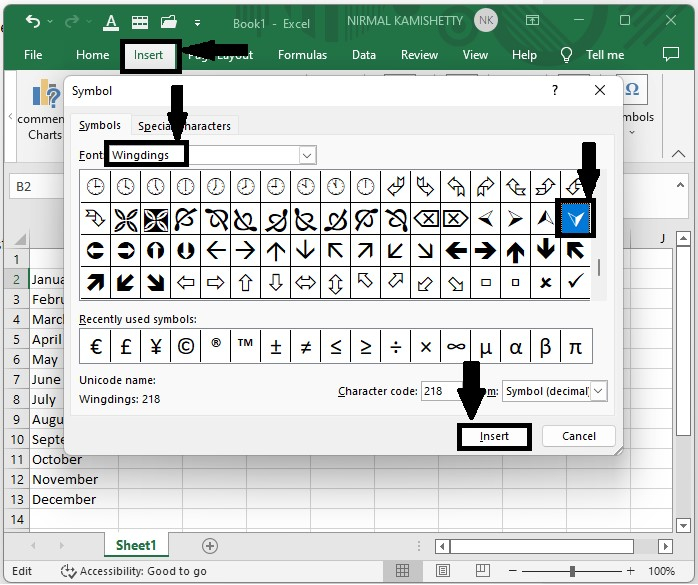Choose the bold black right arrow symbol
Viewport: 698px width, 585px height.
(485, 251)
